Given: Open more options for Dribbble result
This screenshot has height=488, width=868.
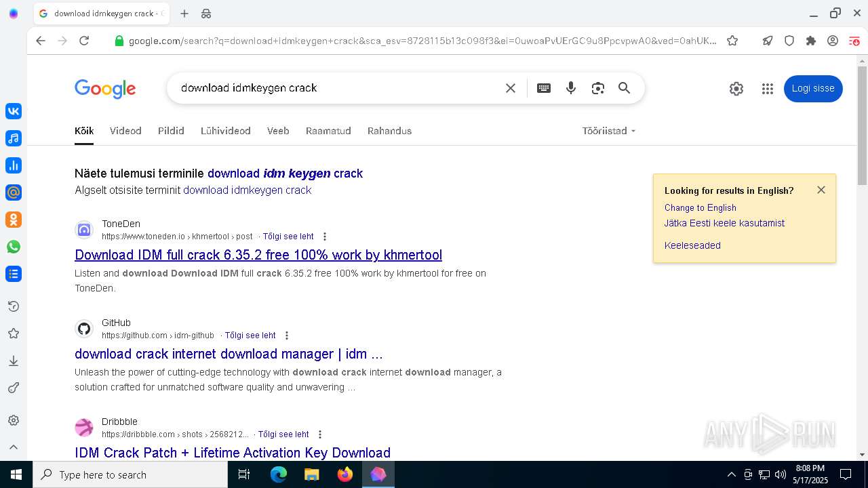Looking at the screenshot, I should coord(320,434).
